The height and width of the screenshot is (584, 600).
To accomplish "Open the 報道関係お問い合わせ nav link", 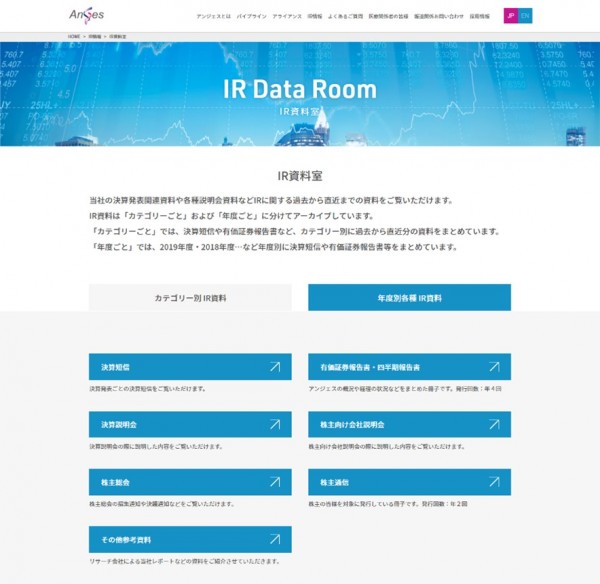I will [438, 17].
